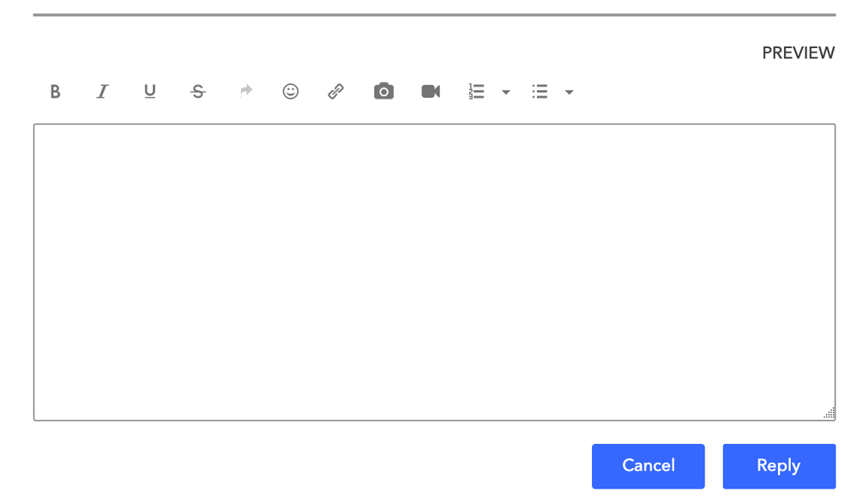This screenshot has height=504, width=857.
Task: Open the emoji picker
Action: 290,91
